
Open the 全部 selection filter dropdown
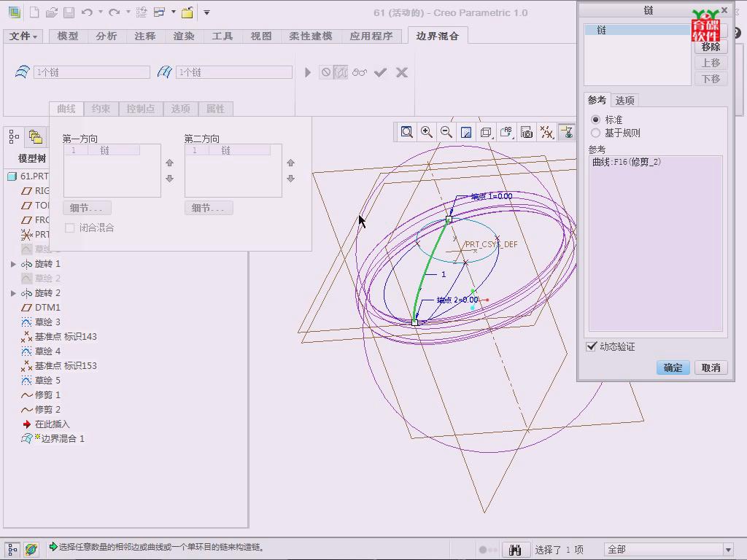tap(727, 550)
